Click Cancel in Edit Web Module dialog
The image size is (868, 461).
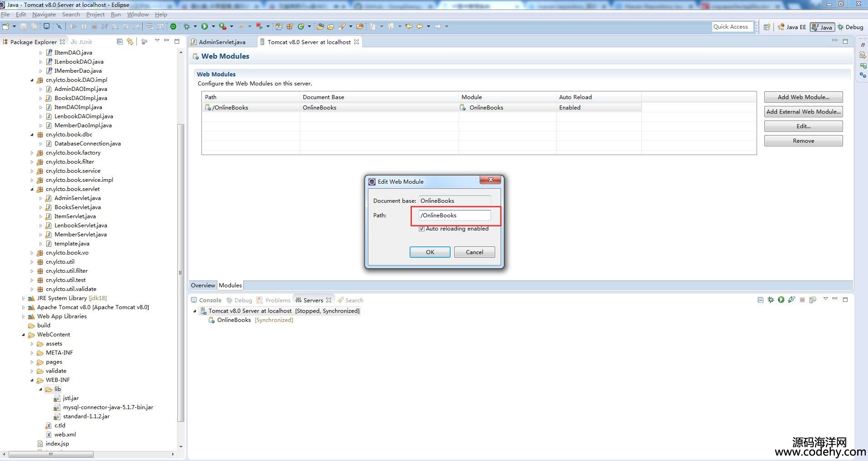click(x=474, y=252)
